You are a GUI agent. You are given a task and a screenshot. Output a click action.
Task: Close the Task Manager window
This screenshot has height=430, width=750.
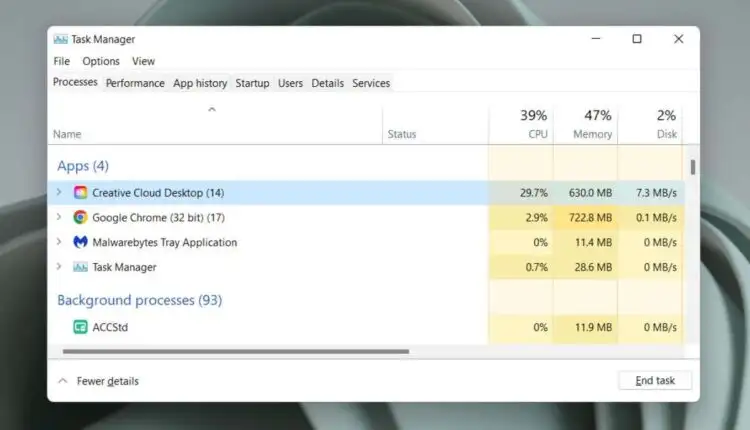[679, 39]
